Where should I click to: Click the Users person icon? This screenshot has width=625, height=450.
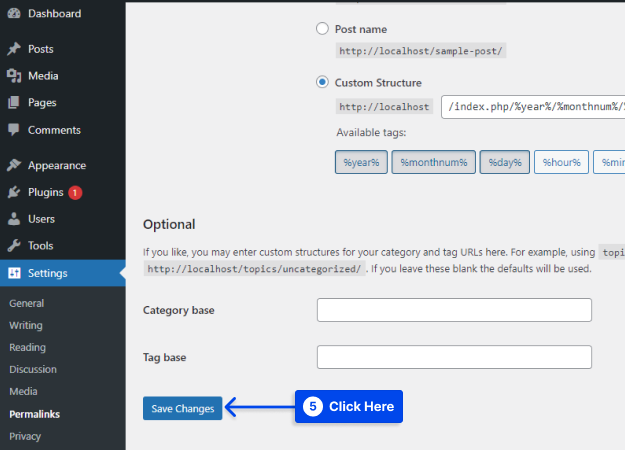pyautogui.click(x=14, y=219)
